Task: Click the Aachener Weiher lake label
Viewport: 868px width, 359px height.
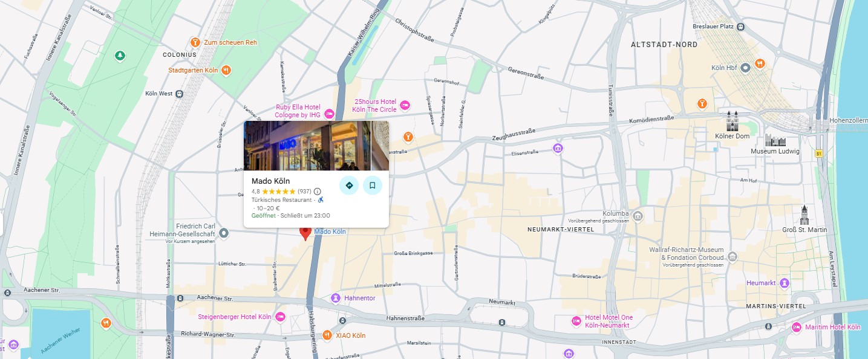Action: (x=60, y=340)
